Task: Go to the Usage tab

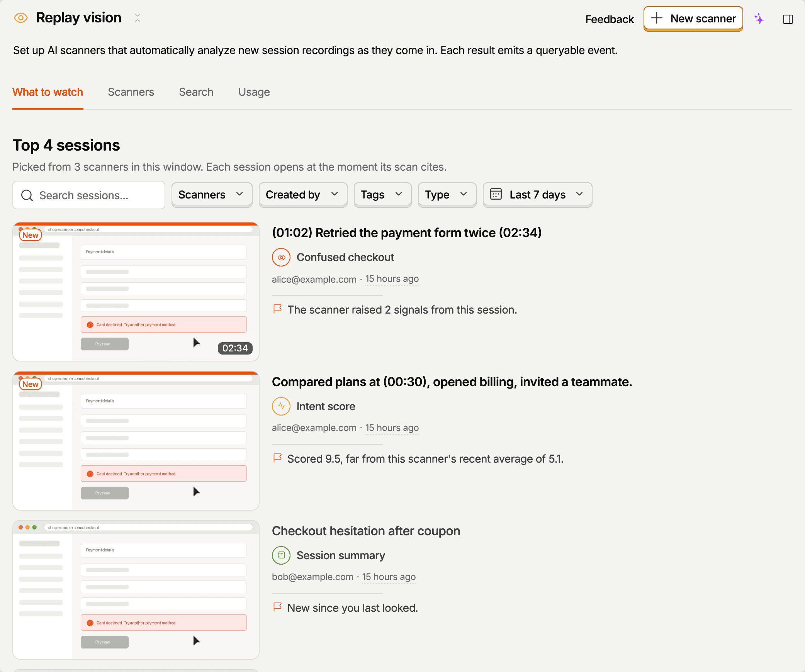Action: (x=254, y=92)
